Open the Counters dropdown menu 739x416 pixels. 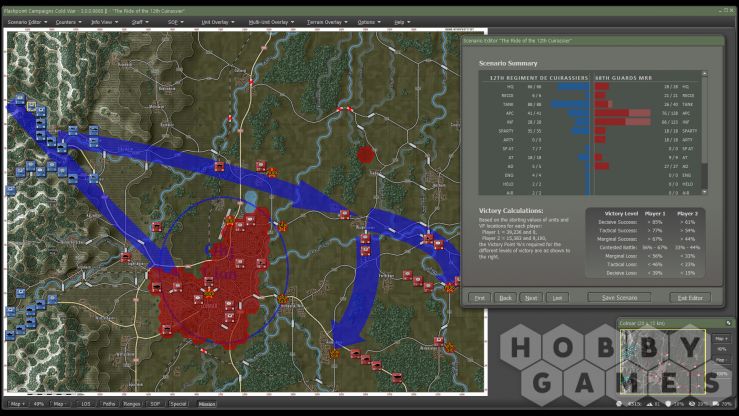coord(68,22)
